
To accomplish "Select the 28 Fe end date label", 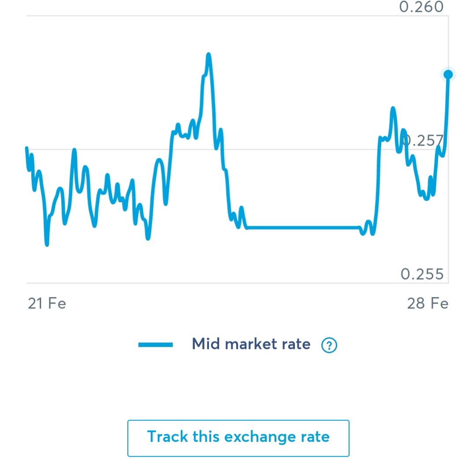I will tap(428, 303).
